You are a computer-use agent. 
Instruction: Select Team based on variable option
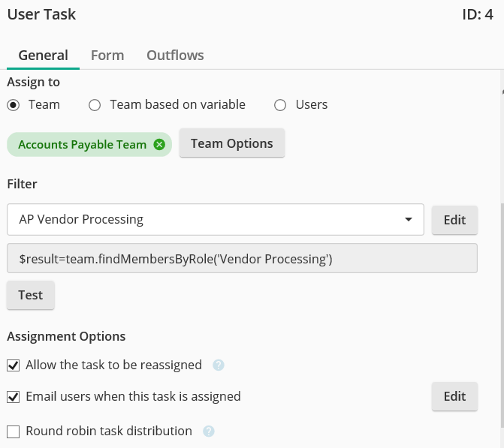[x=95, y=105]
